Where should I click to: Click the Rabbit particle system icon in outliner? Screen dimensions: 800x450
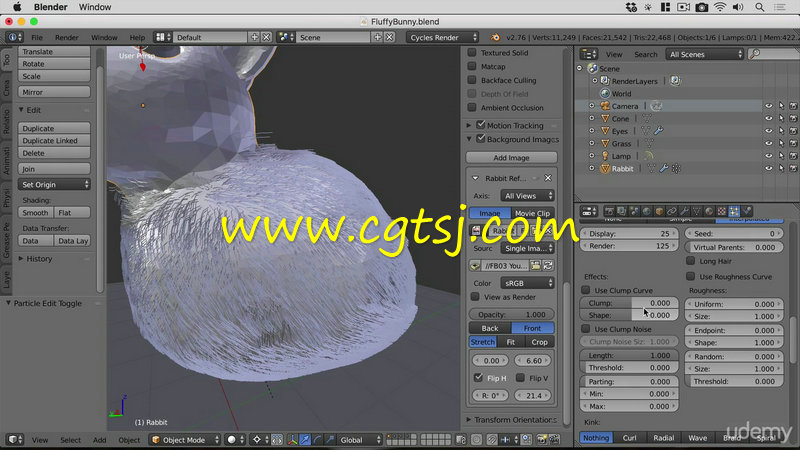coord(676,168)
